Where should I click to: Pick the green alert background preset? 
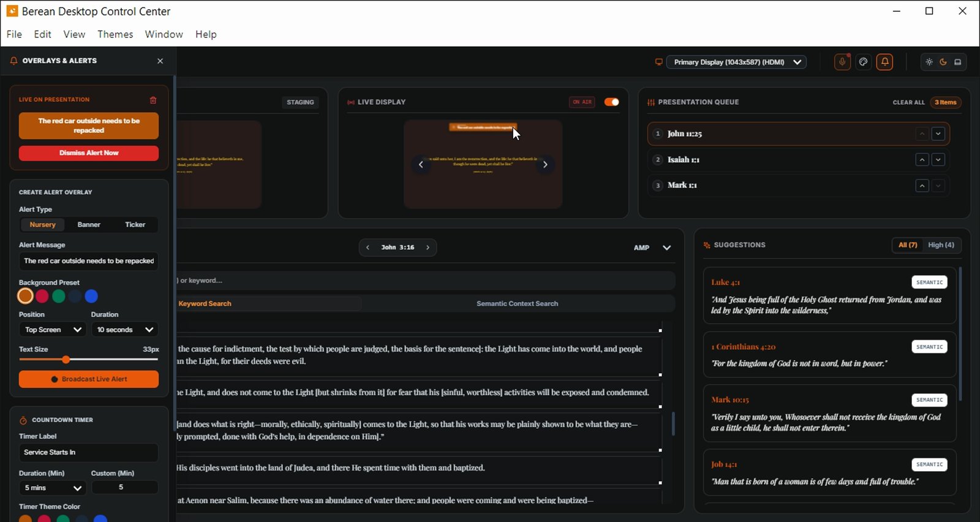tap(58, 297)
